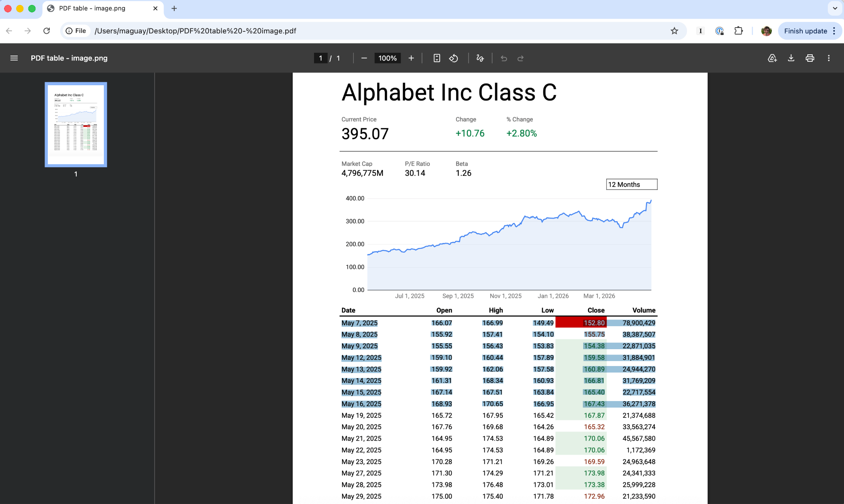Click the Market Cap 4,796,775M value

362,173
